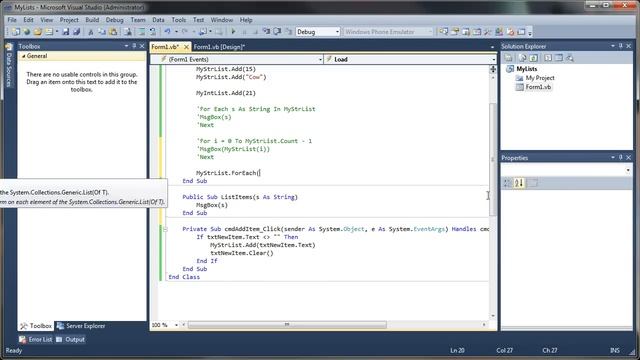Click the Undo arrow icon
640x360 pixels.
coord(167,31)
